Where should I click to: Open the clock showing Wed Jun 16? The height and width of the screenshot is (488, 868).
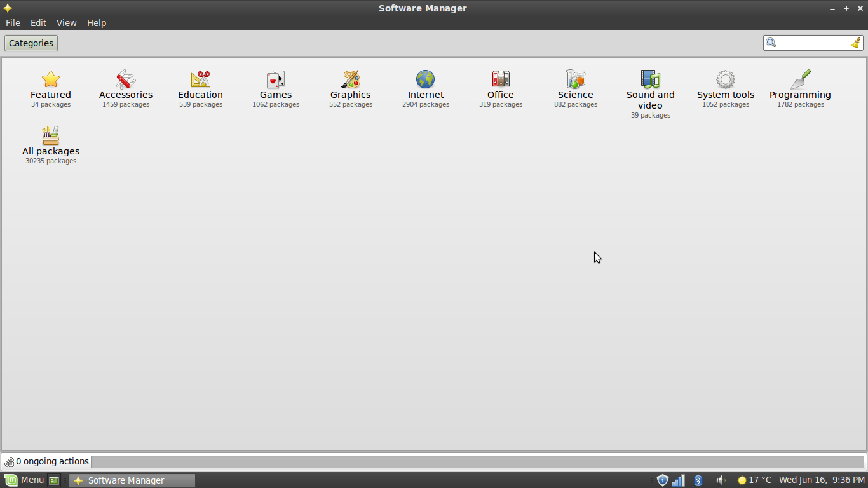point(822,480)
